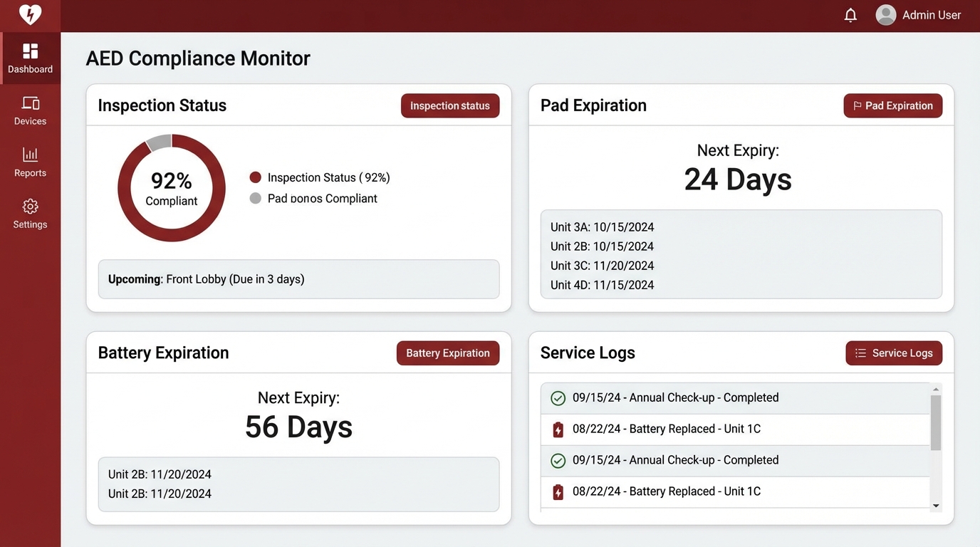This screenshot has width=980, height=547.
Task: Open the Reports chart icon
Action: [x=30, y=155]
